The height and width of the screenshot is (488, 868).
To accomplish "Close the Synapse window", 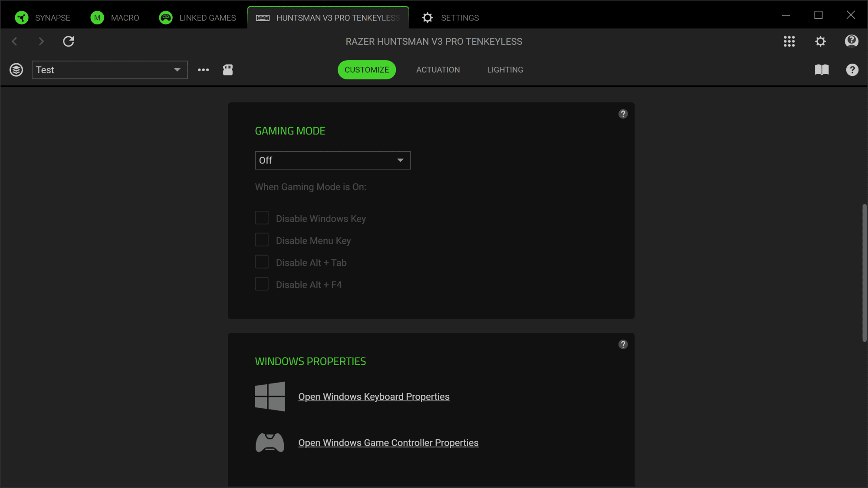I will [x=851, y=15].
